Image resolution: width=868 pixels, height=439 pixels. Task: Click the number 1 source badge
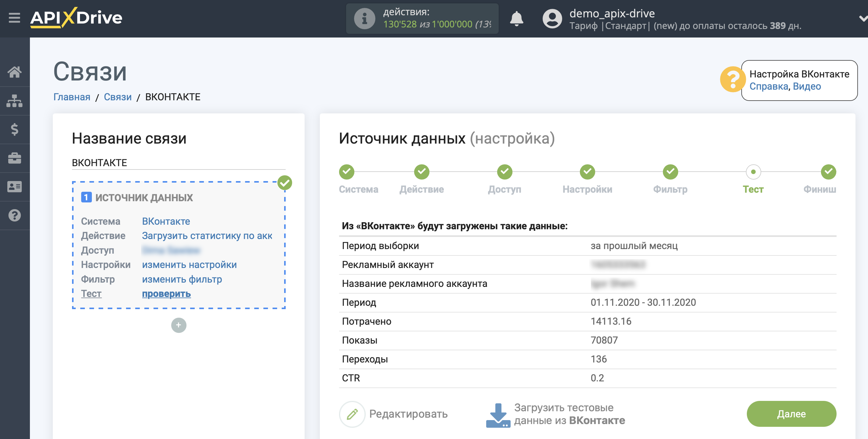pos(86,197)
